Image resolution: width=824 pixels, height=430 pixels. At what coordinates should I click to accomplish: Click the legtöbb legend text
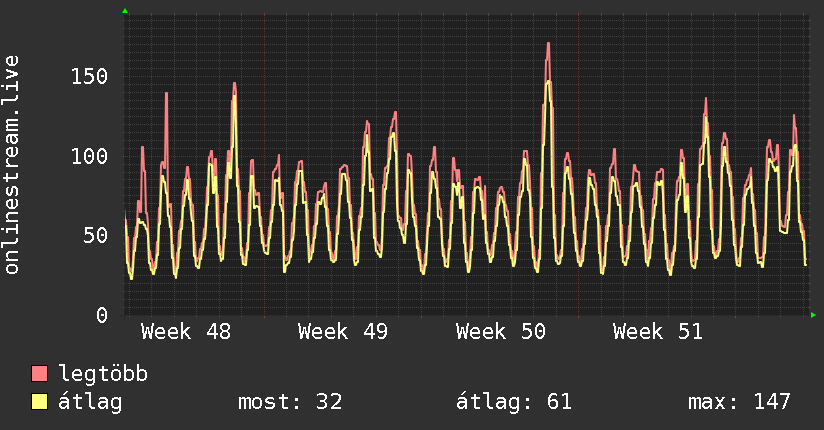[x=104, y=374]
